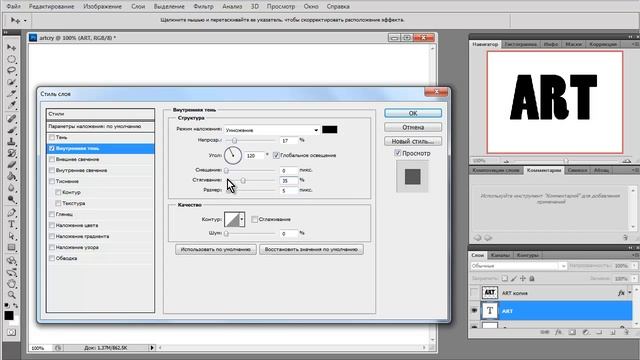Viewport: 640px width, 360px height.
Task: Select the History Brush tool
Action: 11,153
